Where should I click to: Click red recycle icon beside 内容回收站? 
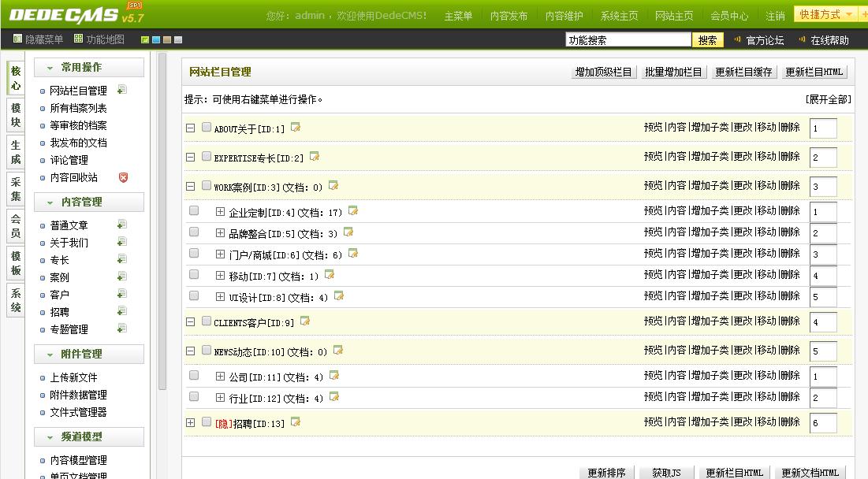(x=123, y=177)
